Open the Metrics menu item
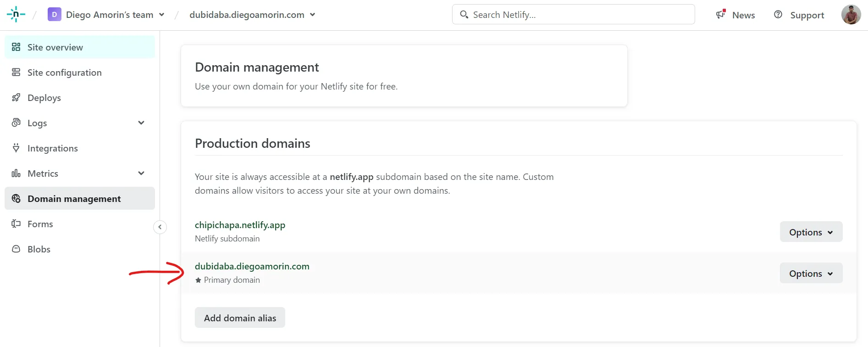Image resolution: width=868 pixels, height=347 pixels. coord(80,173)
